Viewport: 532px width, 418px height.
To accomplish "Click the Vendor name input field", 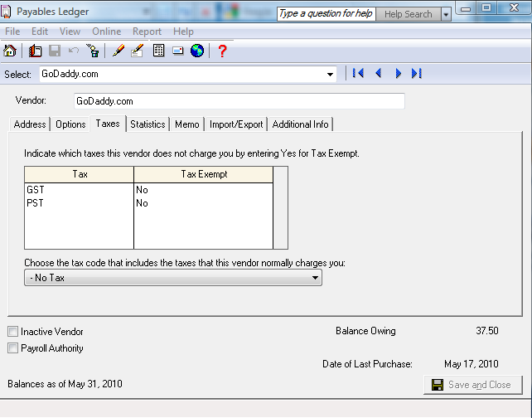I will tap(239, 101).
